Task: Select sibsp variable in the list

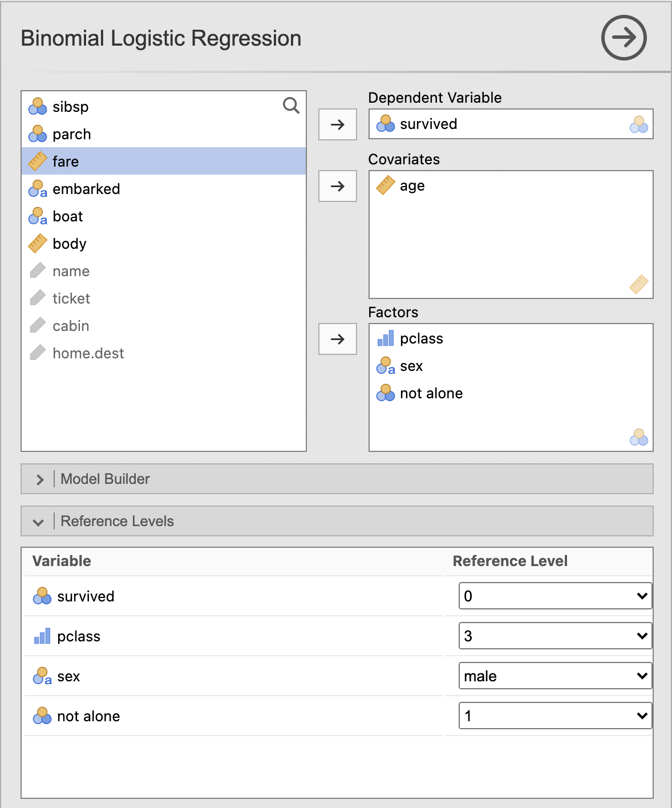Action: pos(164,107)
